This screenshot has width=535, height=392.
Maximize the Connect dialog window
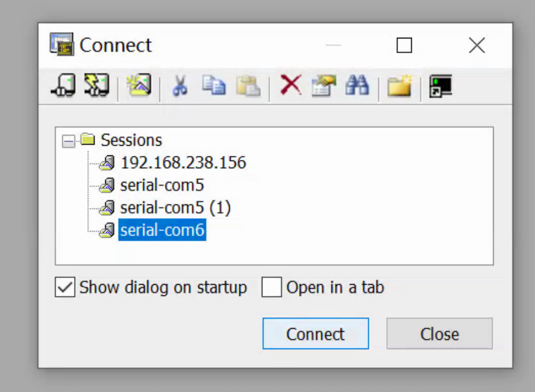[x=404, y=45]
